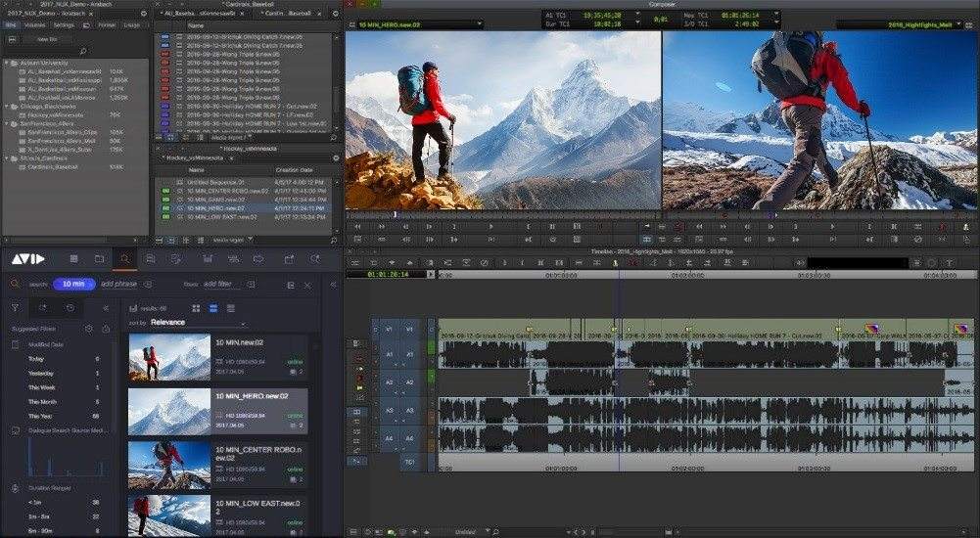Select the '10 MIN_LOW EAST' search result
The image size is (980, 538).
coord(218,516)
